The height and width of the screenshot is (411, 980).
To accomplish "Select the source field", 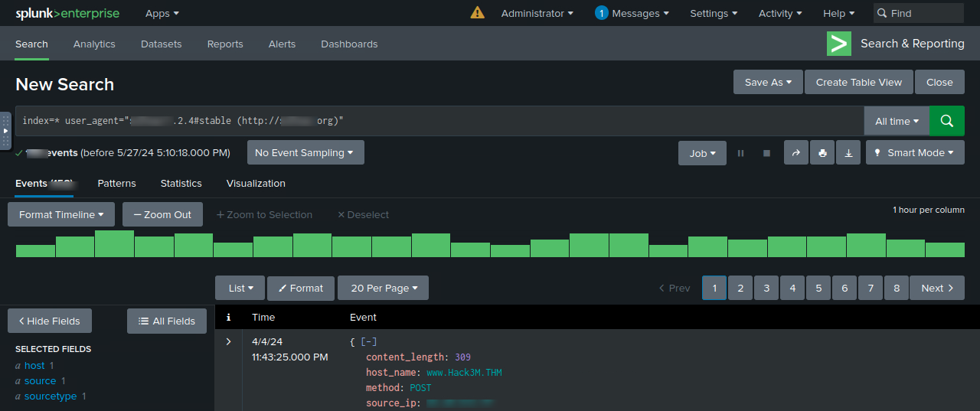I will point(40,381).
